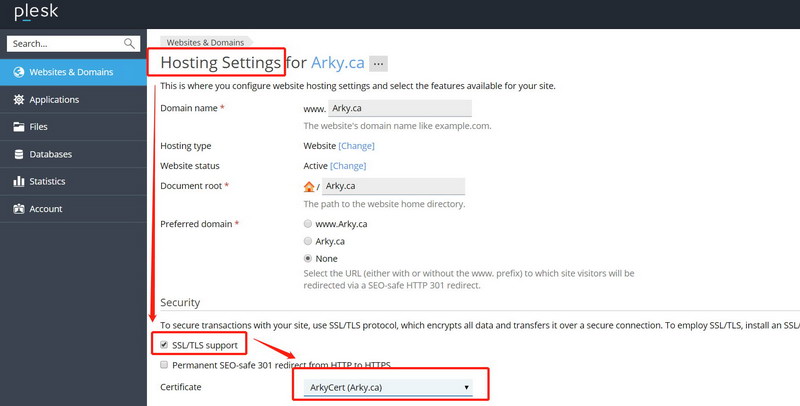Click the Account icon in sidebar
Viewport: 800px width, 406px height.
pos(19,209)
